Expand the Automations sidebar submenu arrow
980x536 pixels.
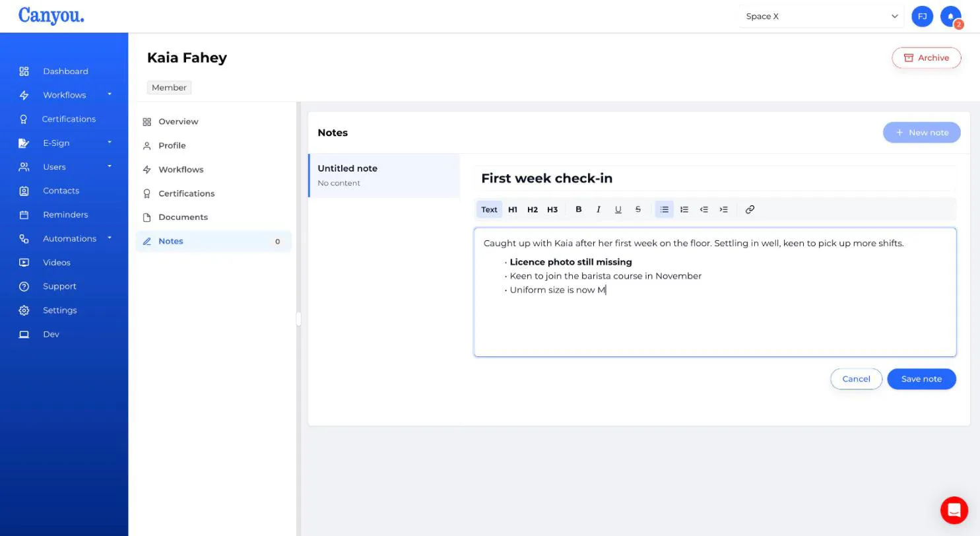tap(110, 238)
